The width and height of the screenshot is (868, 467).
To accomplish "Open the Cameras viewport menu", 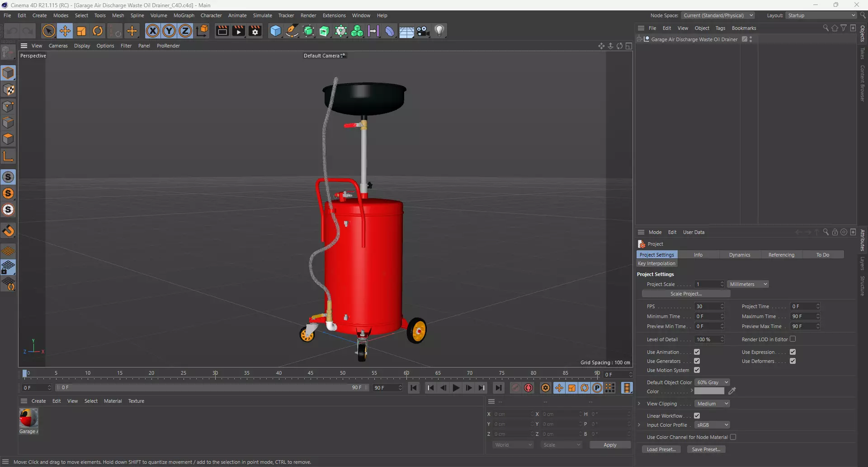I will (58, 46).
